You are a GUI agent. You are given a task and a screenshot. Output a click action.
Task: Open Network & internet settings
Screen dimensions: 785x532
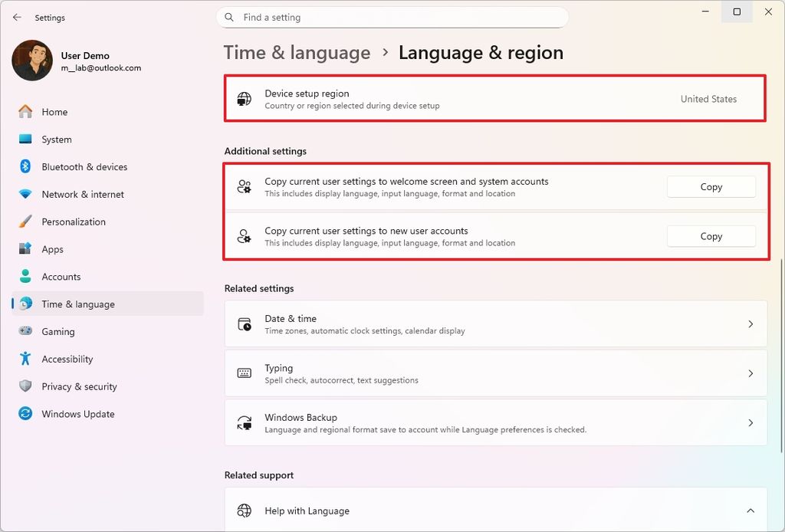(x=84, y=194)
